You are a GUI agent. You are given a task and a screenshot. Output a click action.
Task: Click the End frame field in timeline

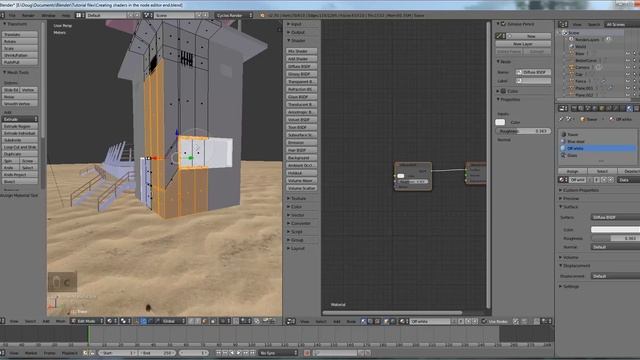156,353
